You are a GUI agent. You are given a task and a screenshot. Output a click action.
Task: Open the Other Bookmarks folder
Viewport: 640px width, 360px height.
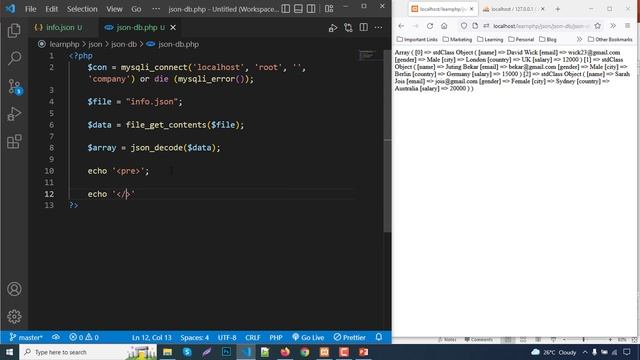(x=610, y=39)
